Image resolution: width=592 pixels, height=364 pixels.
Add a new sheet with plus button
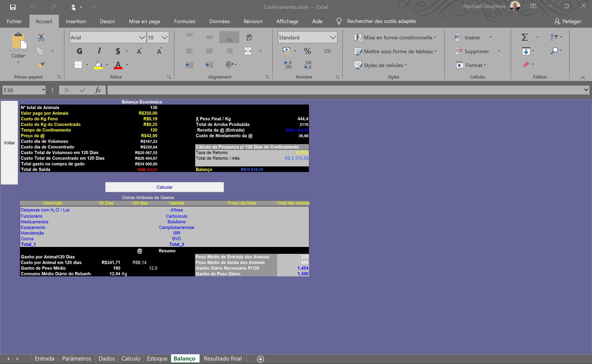(260, 359)
